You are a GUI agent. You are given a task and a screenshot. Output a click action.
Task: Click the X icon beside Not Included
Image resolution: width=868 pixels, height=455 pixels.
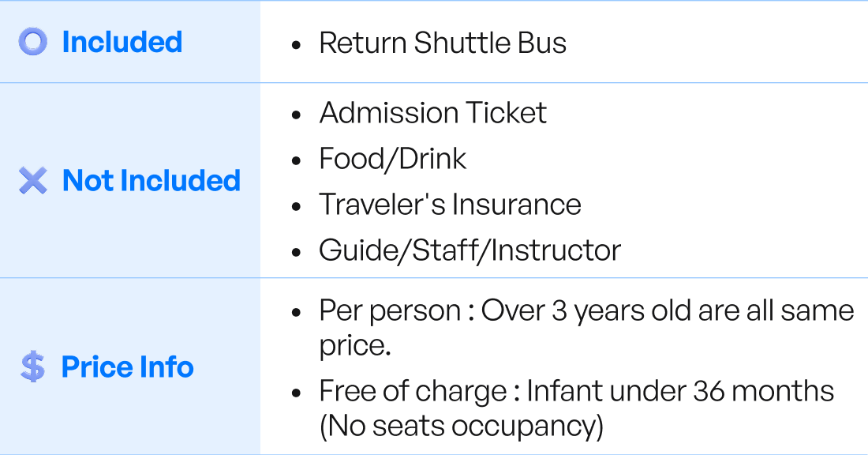click(x=33, y=181)
